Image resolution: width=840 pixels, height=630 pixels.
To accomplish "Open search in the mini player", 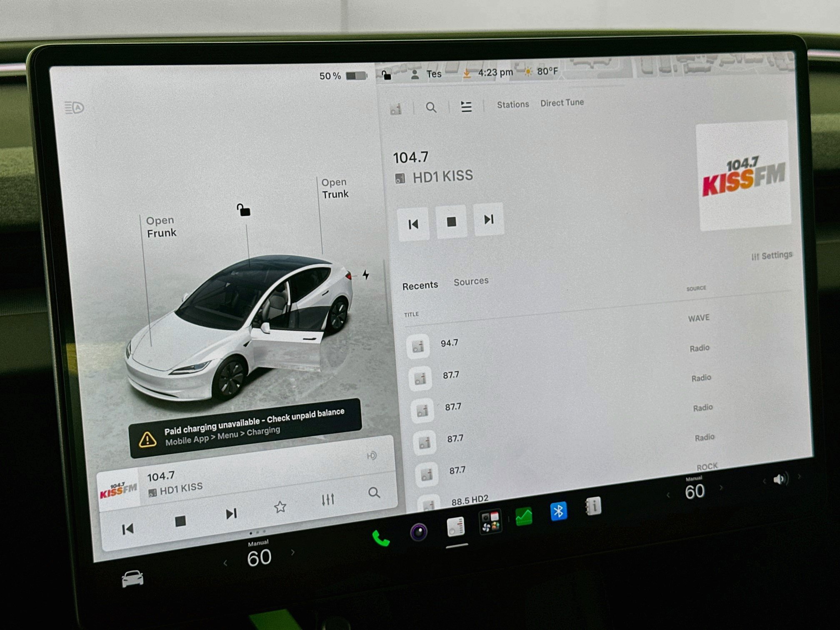I will [x=374, y=493].
